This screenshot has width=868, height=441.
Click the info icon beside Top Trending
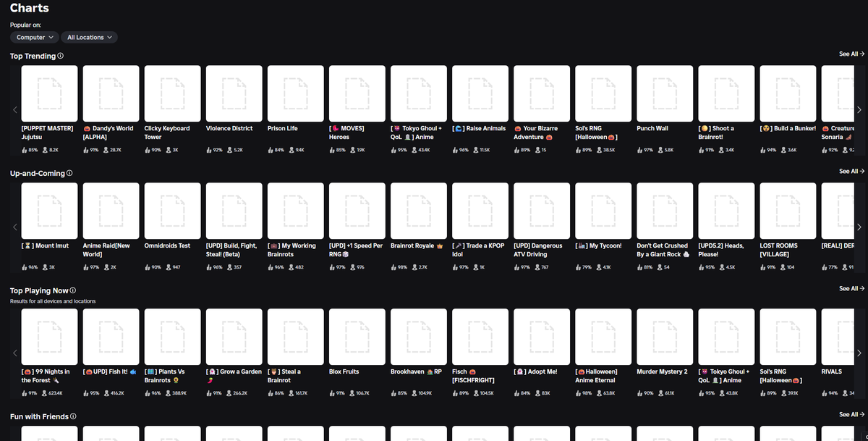coord(61,56)
